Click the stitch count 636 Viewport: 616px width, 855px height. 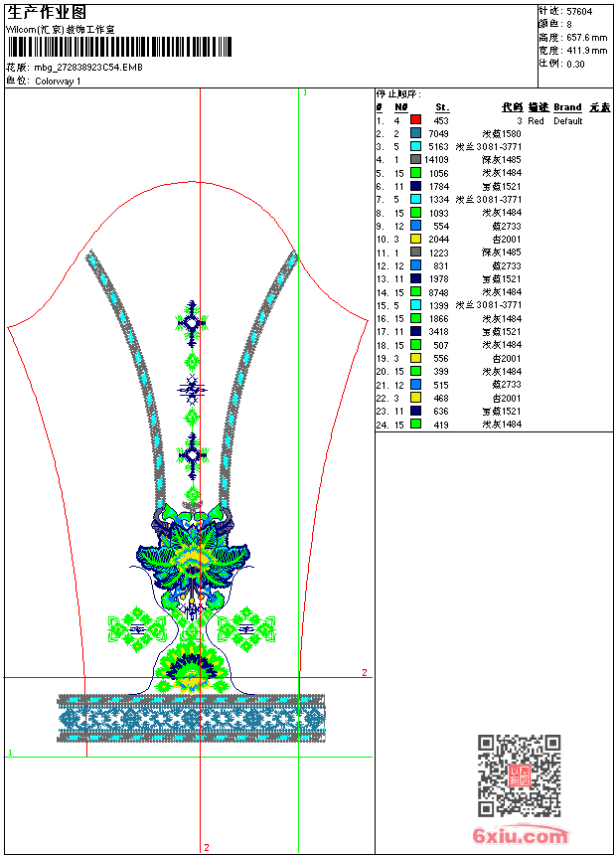coord(441,412)
